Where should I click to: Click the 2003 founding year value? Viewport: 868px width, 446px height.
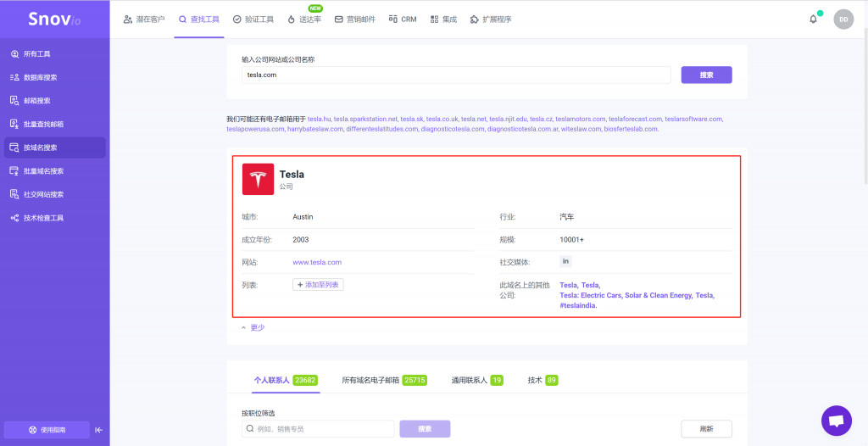(301, 240)
